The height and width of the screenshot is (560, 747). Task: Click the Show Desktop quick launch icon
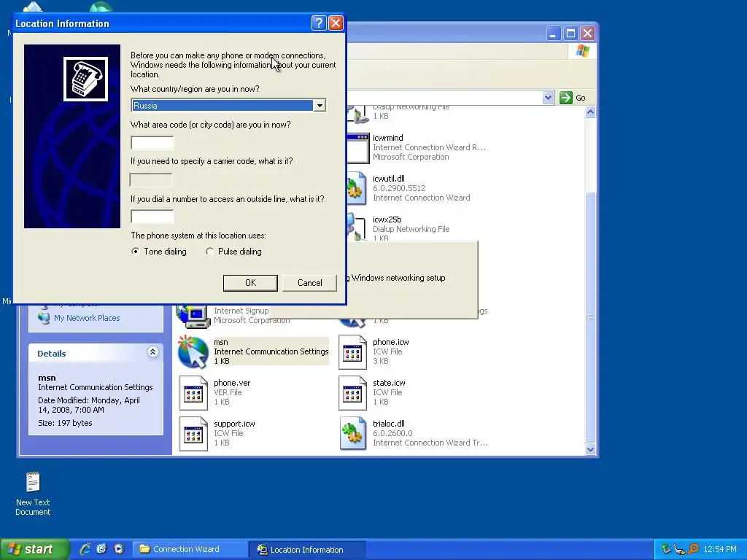(101, 549)
